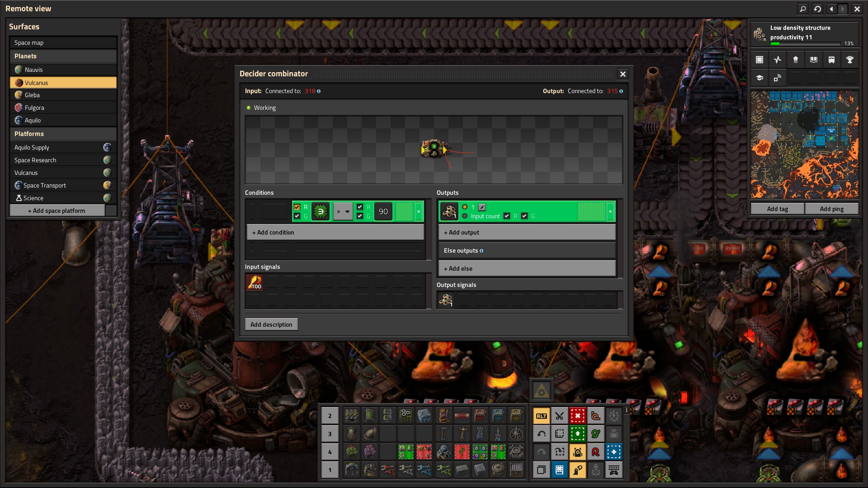Image resolution: width=868 pixels, height=488 pixels.
Task: Open the bottom-right panel toggle icon above minimap
Action: tap(778, 78)
